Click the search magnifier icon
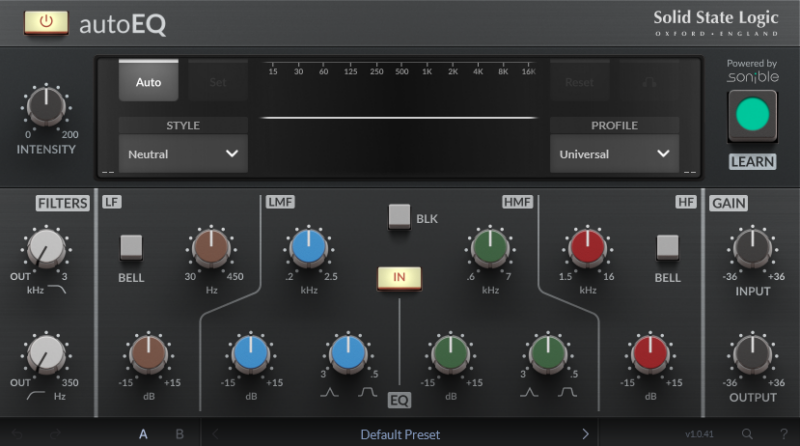 point(746,434)
